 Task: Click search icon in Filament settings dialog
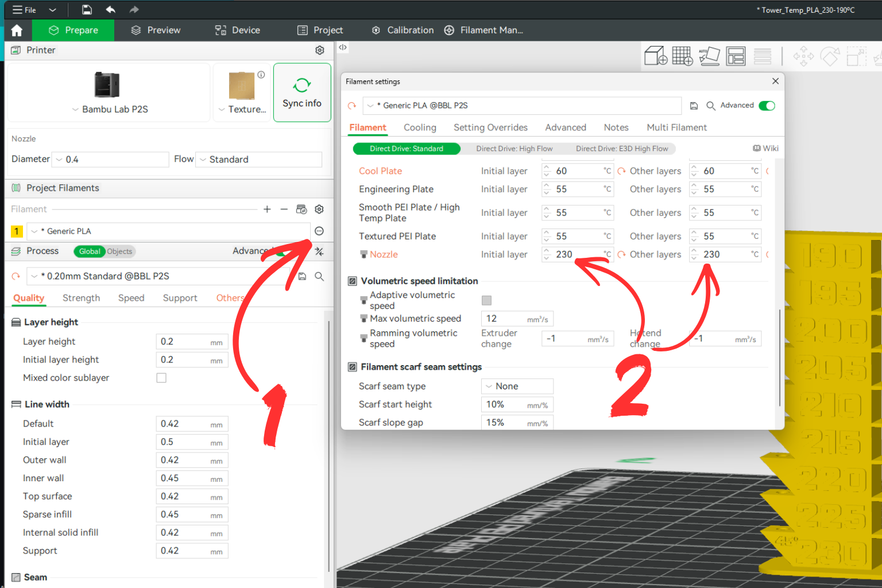pos(710,106)
